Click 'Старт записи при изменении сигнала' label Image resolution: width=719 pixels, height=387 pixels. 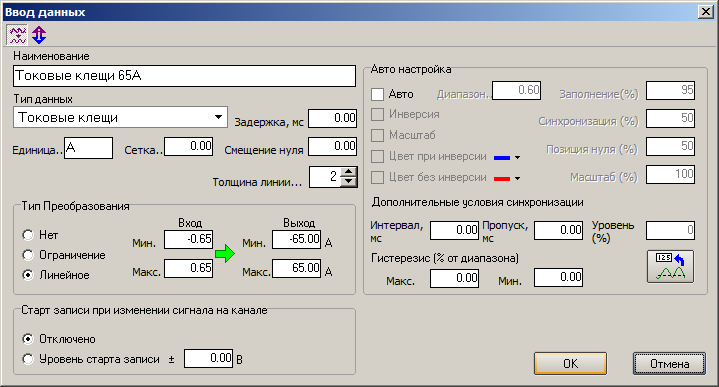[x=144, y=310]
